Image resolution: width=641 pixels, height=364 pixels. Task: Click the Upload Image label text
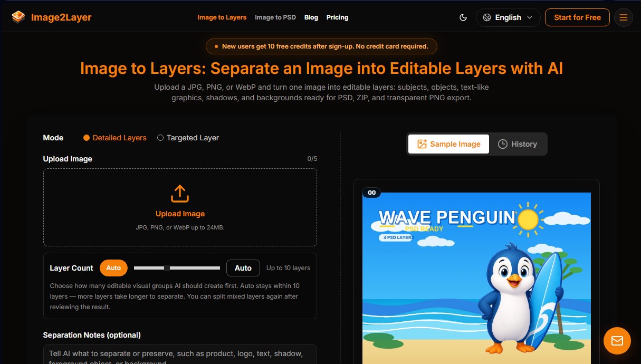coord(180,214)
